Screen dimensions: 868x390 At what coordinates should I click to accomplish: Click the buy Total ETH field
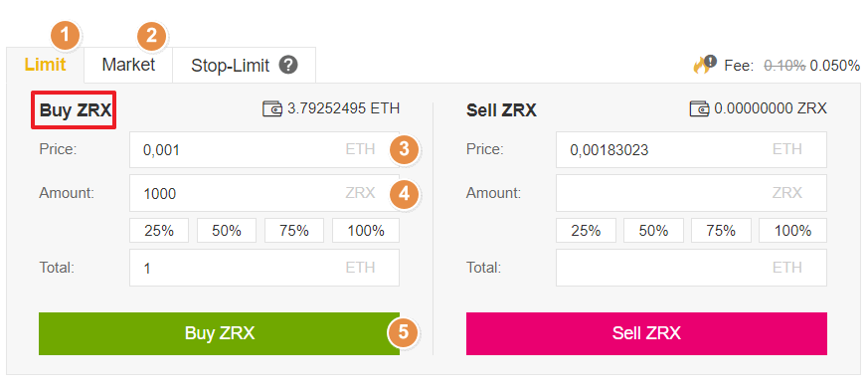[x=264, y=268]
